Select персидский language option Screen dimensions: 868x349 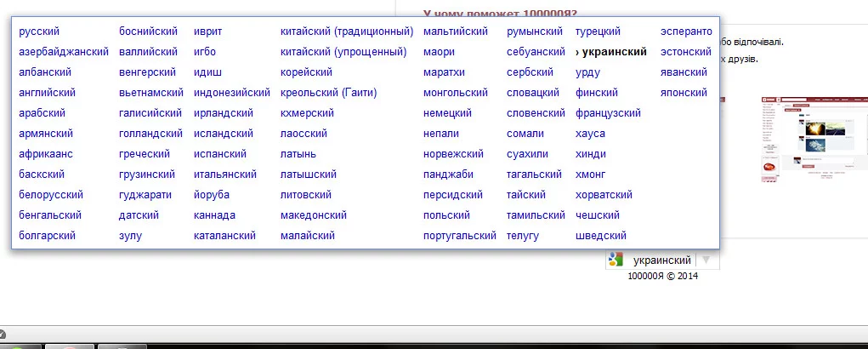click(x=453, y=194)
